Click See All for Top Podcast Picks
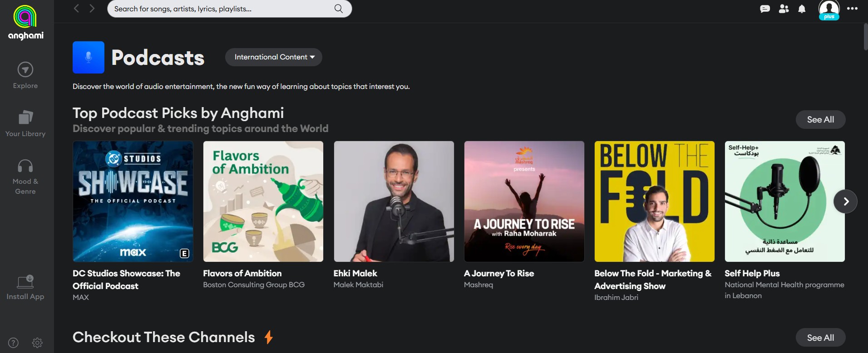Screen dimensions: 868x353 coord(820,119)
